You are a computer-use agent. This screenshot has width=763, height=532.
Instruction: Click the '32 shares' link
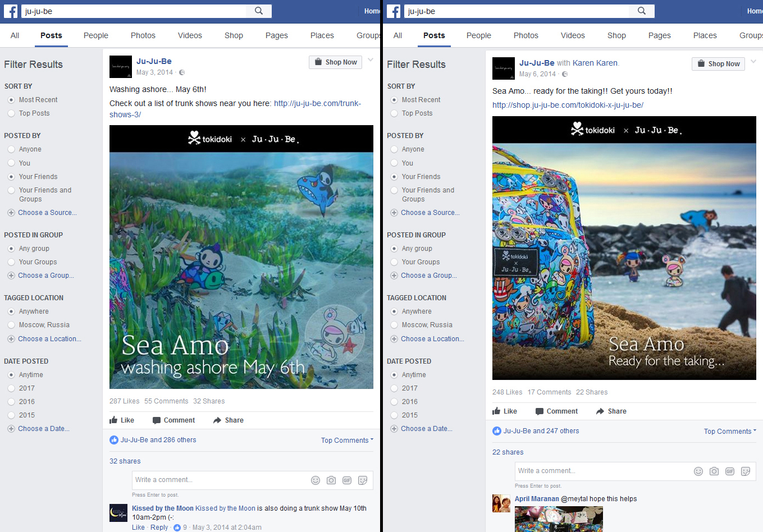coord(125,461)
